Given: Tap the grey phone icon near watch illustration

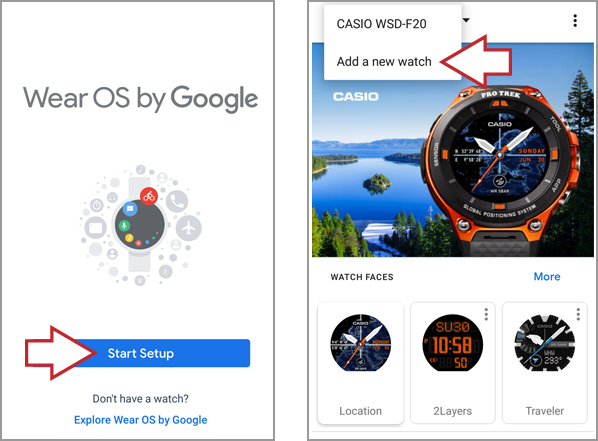Looking at the screenshot, I should point(177,201).
